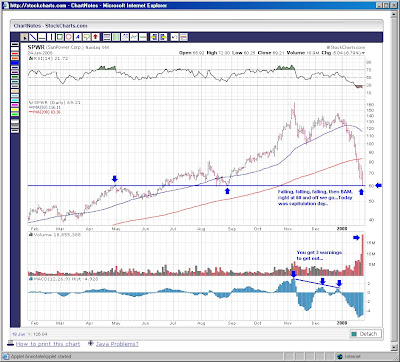Click the curved undo-style toolbar icon

[x=175, y=37]
